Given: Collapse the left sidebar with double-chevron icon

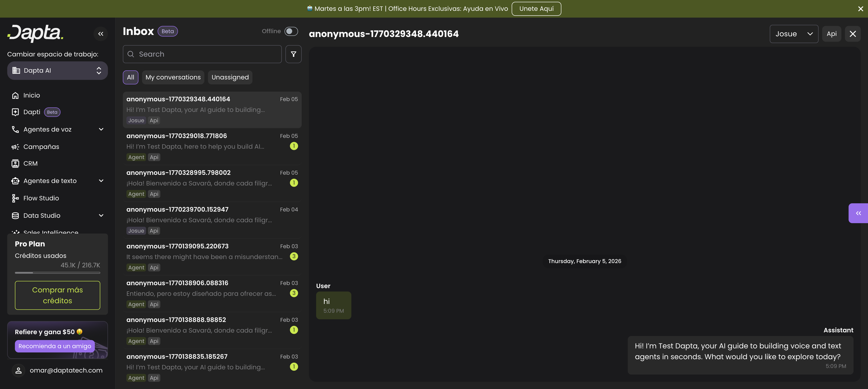Looking at the screenshot, I should (x=100, y=34).
